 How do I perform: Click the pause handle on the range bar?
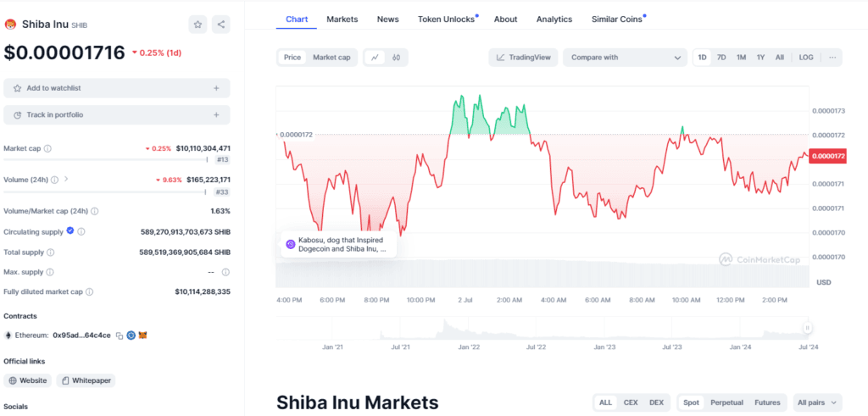point(808,328)
